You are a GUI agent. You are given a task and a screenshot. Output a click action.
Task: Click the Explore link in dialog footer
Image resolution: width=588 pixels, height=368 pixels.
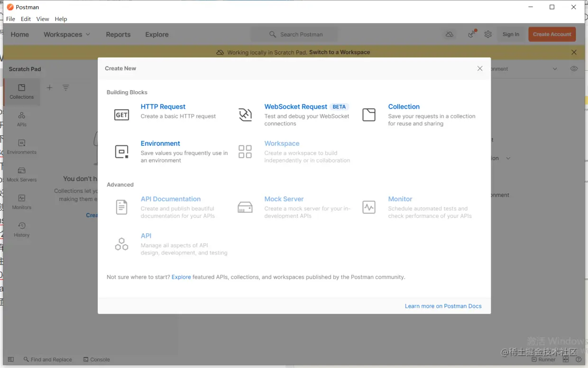181,277
